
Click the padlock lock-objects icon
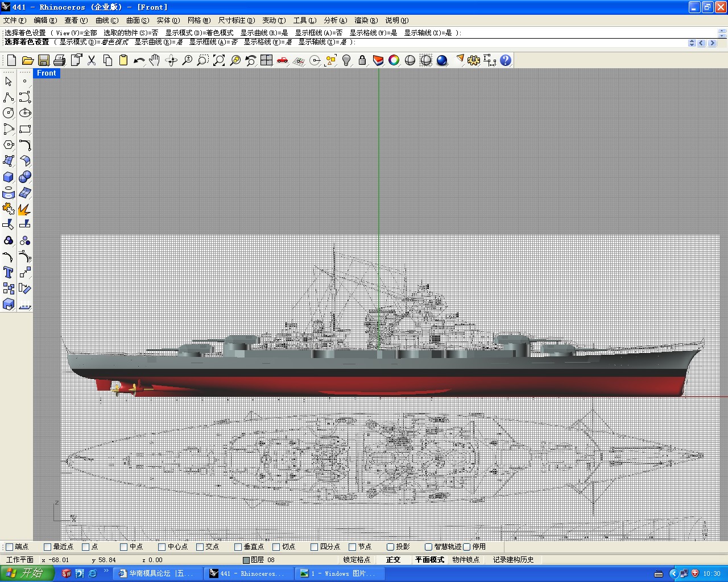(362, 60)
